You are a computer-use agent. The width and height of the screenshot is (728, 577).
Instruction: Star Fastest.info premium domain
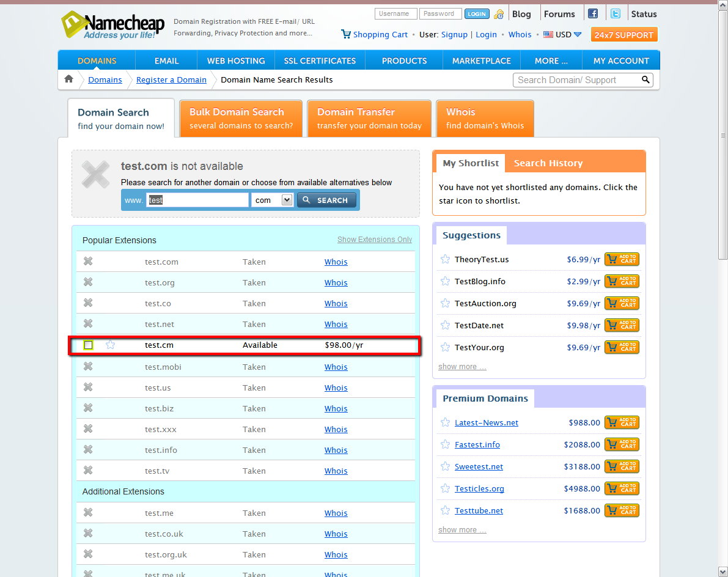coord(445,444)
